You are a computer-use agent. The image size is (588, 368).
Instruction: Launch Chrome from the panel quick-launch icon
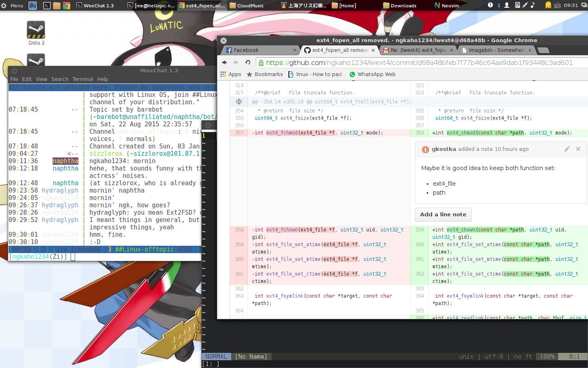tap(67, 5)
